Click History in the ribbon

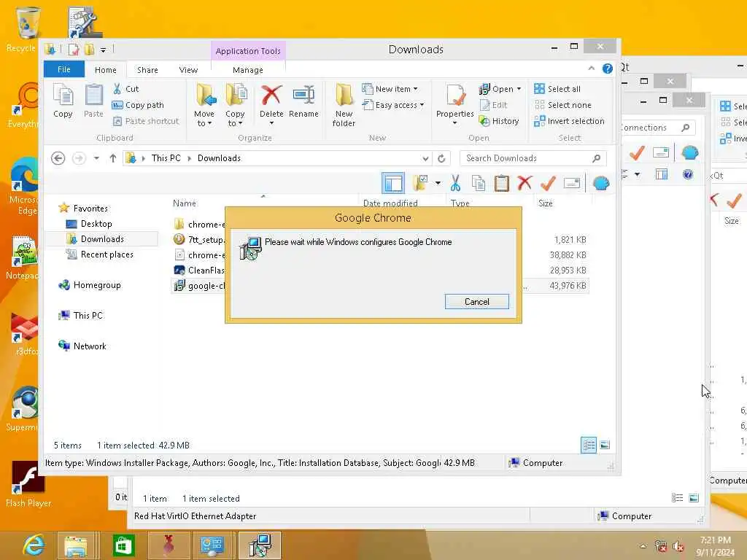point(499,121)
